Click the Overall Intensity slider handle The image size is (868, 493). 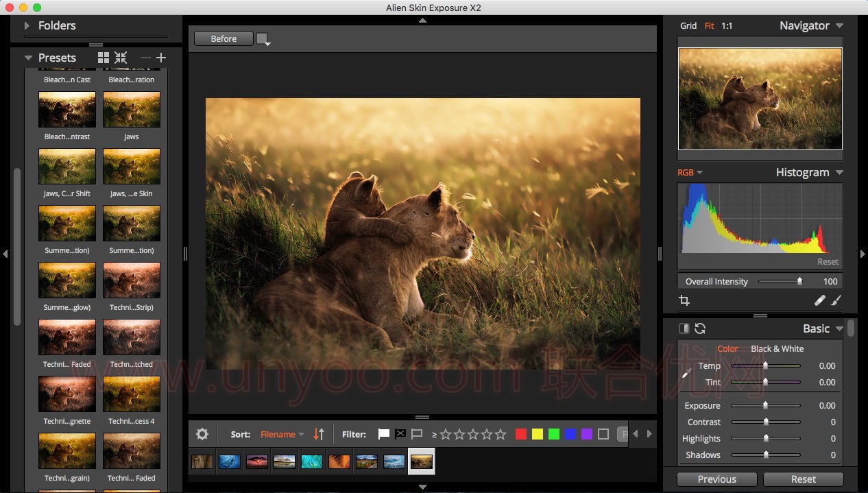coord(799,280)
